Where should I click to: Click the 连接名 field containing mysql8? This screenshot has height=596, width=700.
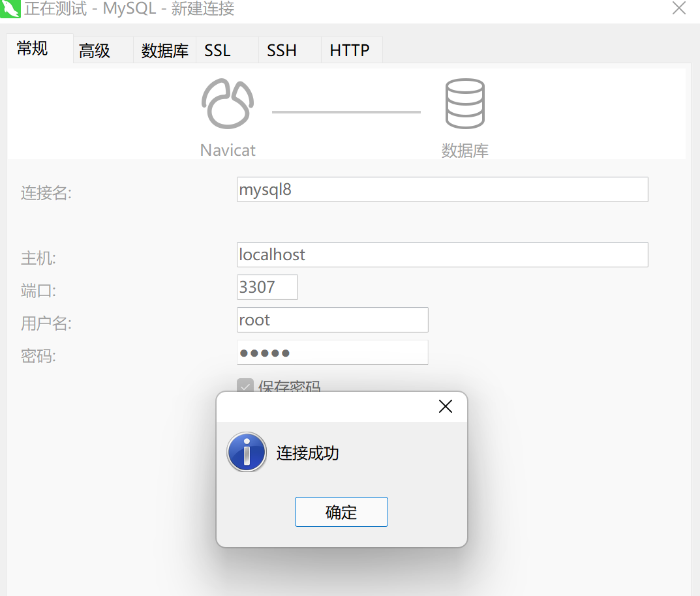[x=442, y=190]
